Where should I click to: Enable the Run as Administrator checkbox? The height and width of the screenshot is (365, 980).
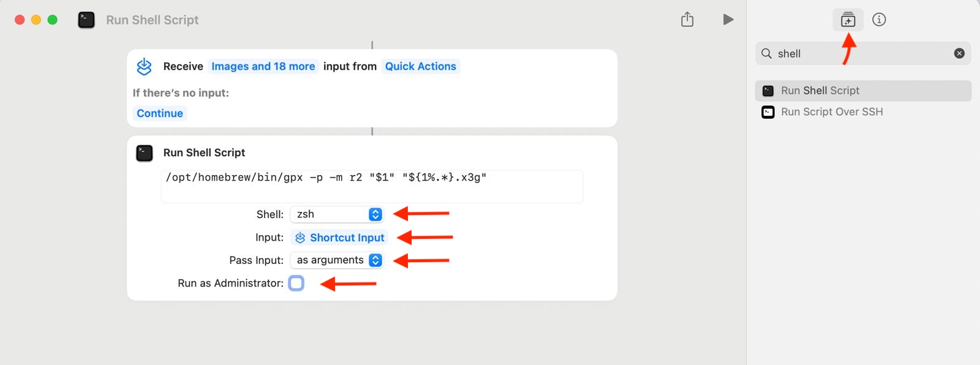(296, 283)
